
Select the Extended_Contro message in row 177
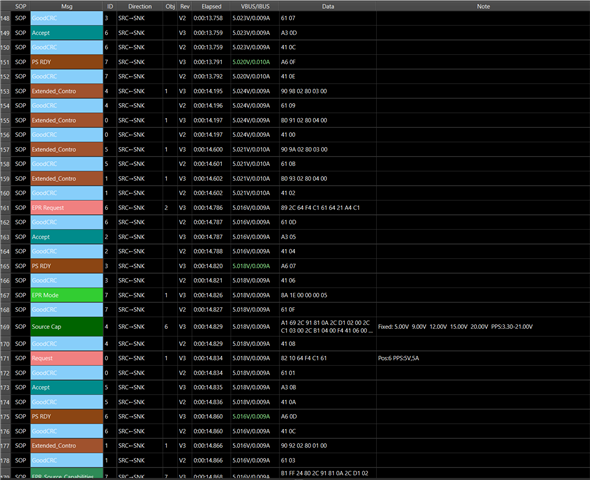(67, 445)
